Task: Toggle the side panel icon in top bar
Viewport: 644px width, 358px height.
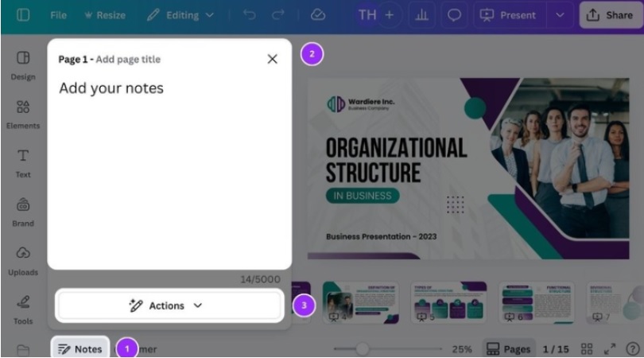Action: click(23, 15)
